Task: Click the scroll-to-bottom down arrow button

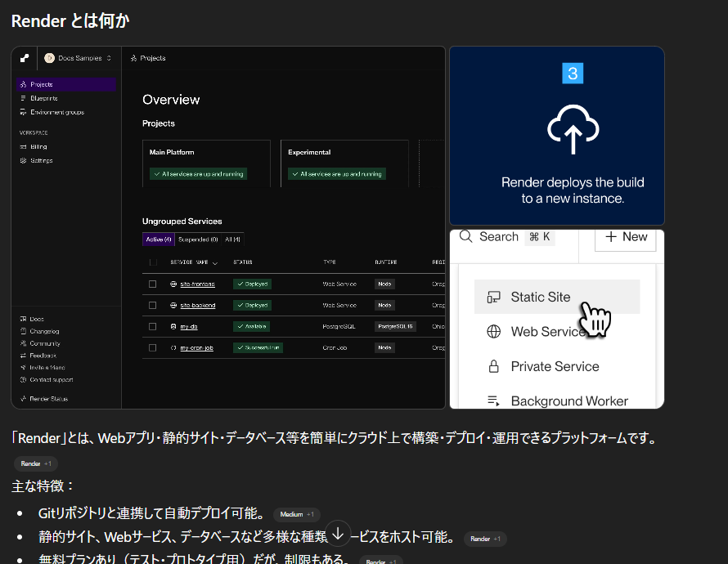Action: [338, 534]
